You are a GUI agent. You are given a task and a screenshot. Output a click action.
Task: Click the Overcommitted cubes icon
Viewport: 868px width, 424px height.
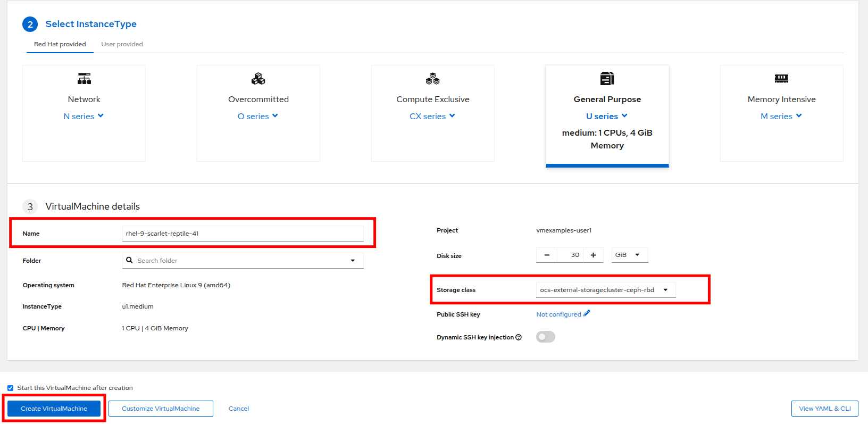pyautogui.click(x=258, y=79)
